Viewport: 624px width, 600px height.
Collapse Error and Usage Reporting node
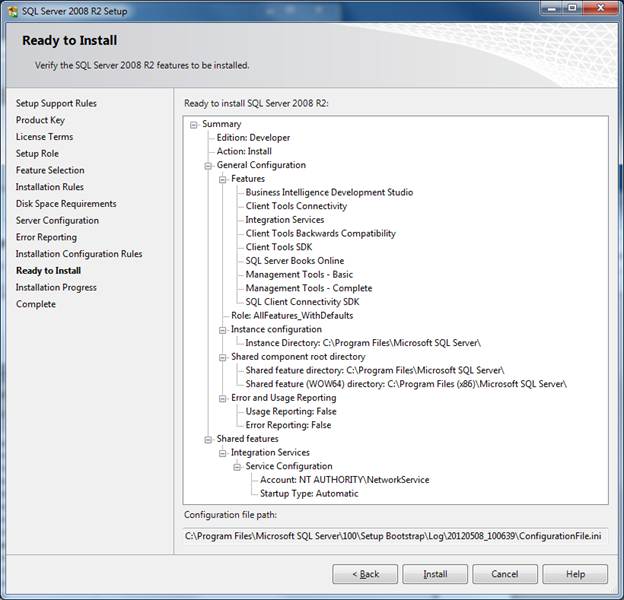click(x=222, y=399)
